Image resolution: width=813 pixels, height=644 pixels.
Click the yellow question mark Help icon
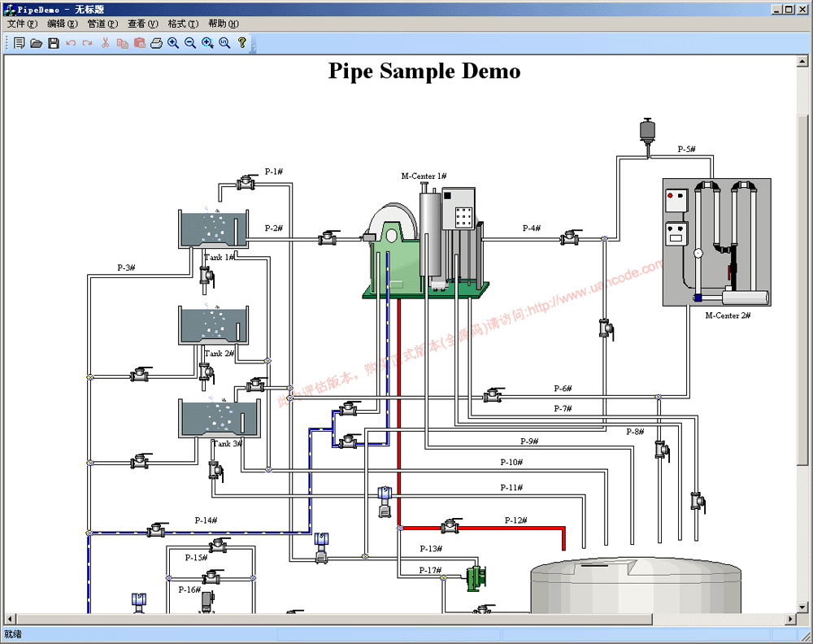click(241, 43)
